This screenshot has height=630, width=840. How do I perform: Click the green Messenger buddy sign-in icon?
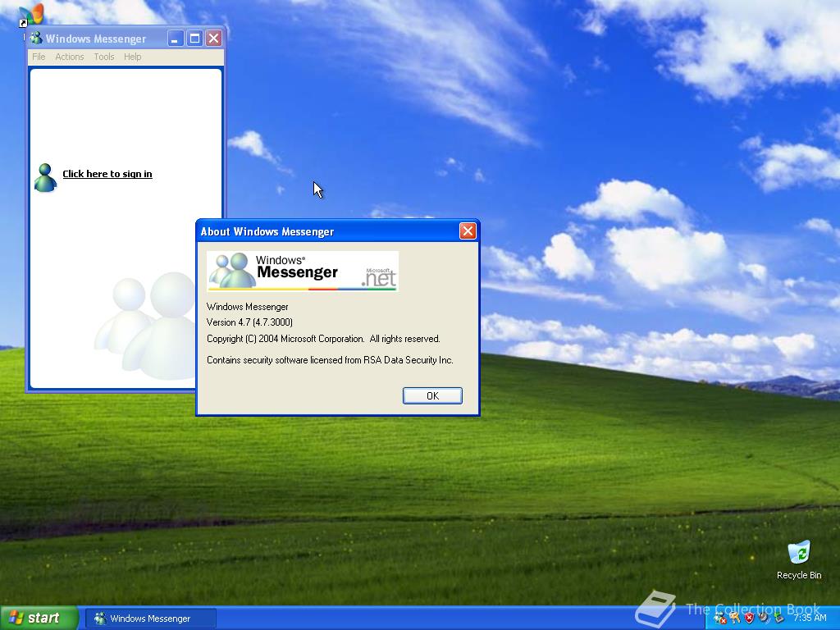pyautogui.click(x=45, y=178)
